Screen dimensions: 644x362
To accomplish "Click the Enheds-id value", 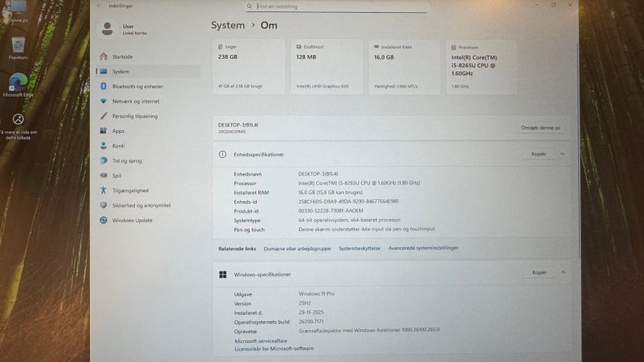I will [348, 202].
